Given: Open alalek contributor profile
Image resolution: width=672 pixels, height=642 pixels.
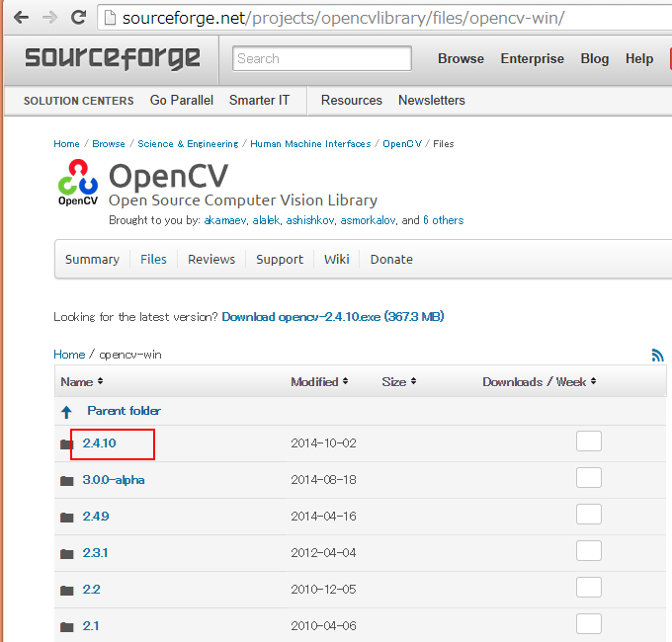Looking at the screenshot, I should pos(266,220).
